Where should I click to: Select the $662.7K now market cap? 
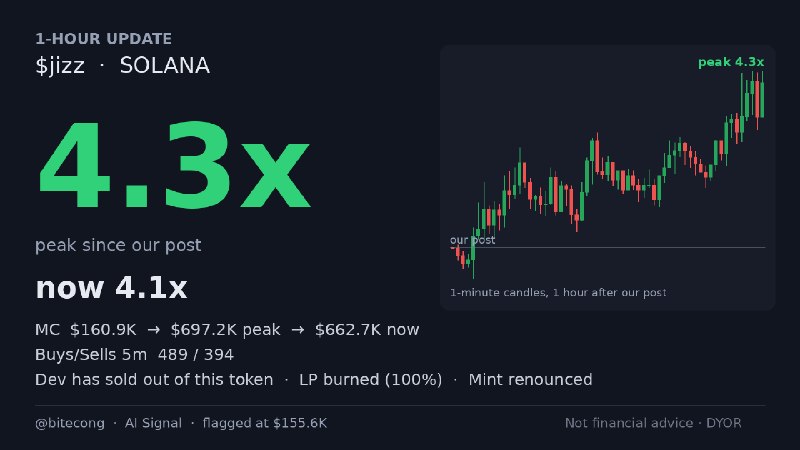pos(367,330)
